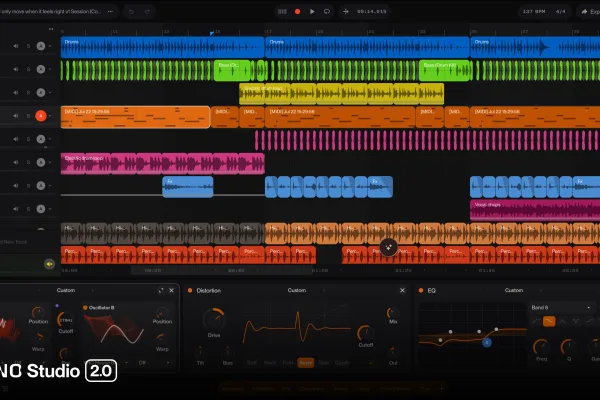Toggle Oscillator B power dot
This screenshot has height=400, width=600.
85,307
